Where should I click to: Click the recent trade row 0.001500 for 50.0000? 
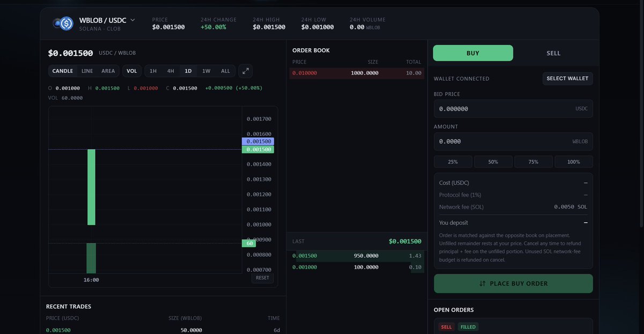point(163,330)
